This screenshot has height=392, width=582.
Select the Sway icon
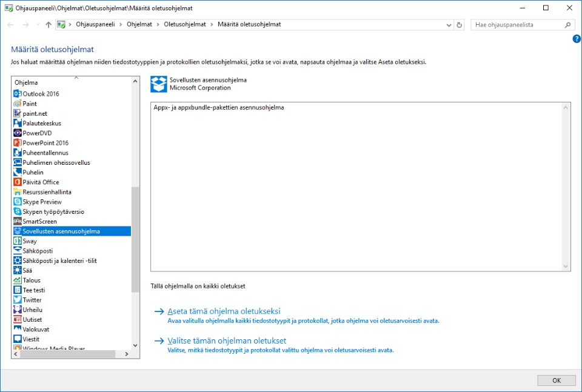tap(17, 241)
